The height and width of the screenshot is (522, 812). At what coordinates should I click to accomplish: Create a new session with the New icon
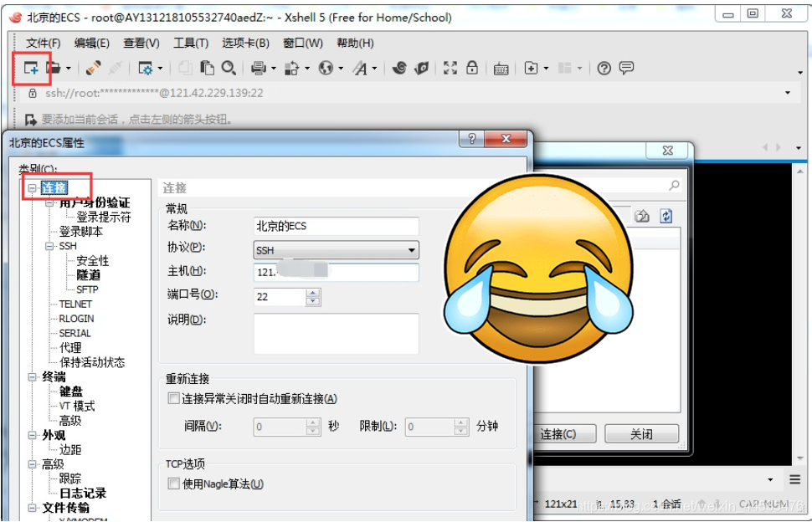(x=29, y=69)
